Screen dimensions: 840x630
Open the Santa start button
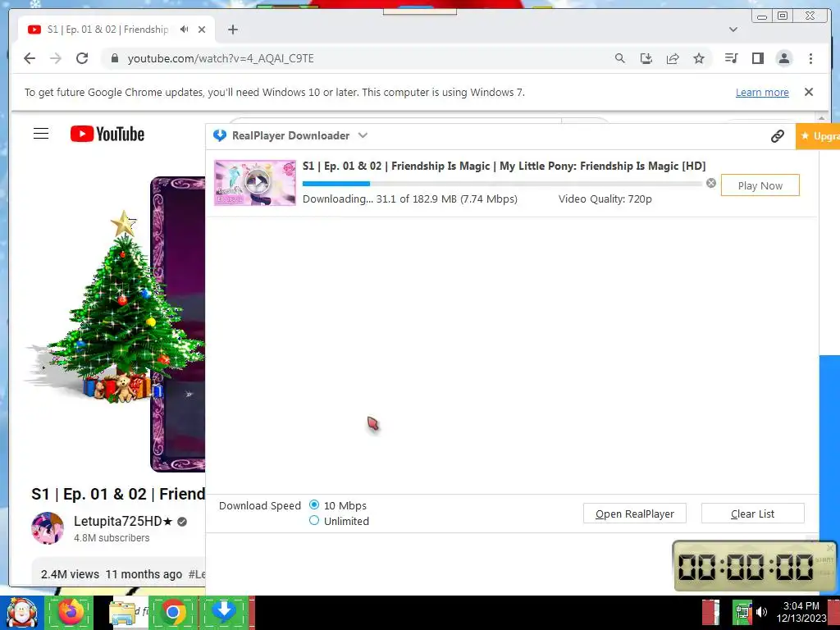point(21,612)
